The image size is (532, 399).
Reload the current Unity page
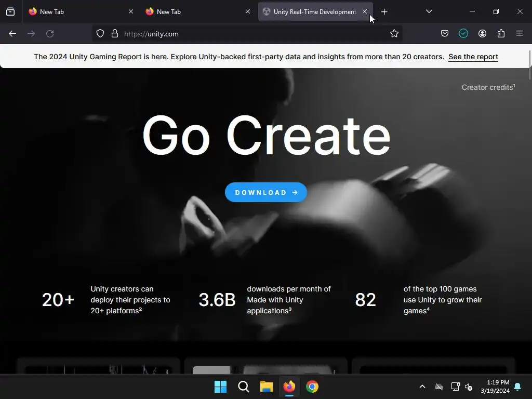[50, 34]
